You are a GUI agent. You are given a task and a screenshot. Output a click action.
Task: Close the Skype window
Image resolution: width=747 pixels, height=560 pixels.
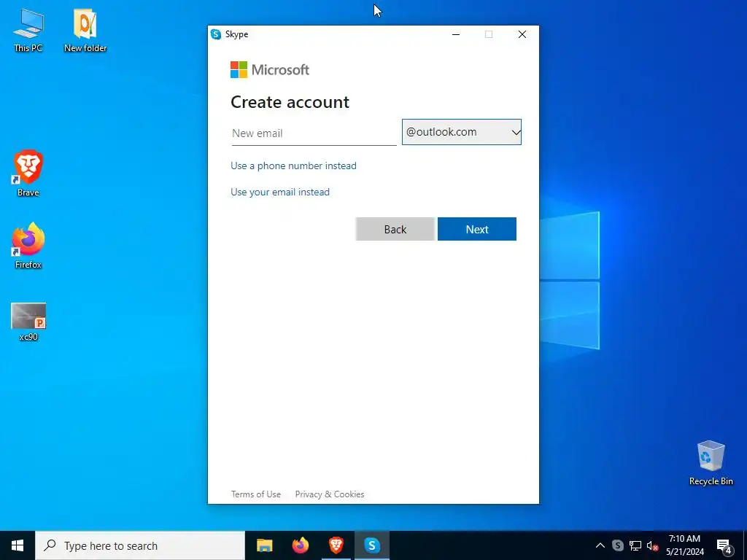(522, 34)
